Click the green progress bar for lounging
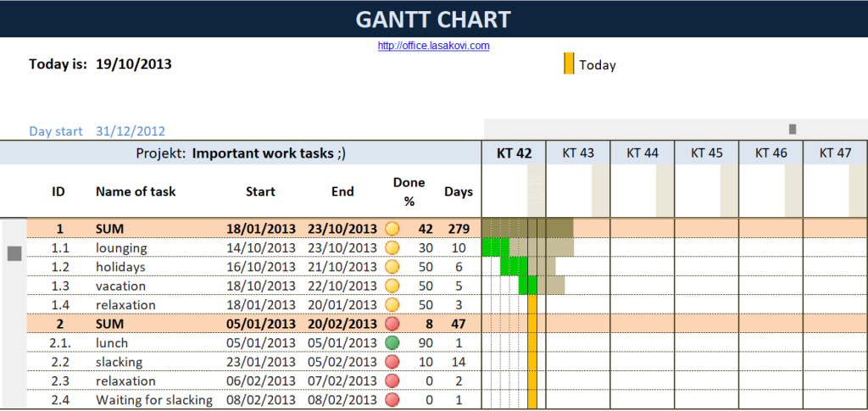The width and height of the screenshot is (868, 411). click(x=490, y=247)
